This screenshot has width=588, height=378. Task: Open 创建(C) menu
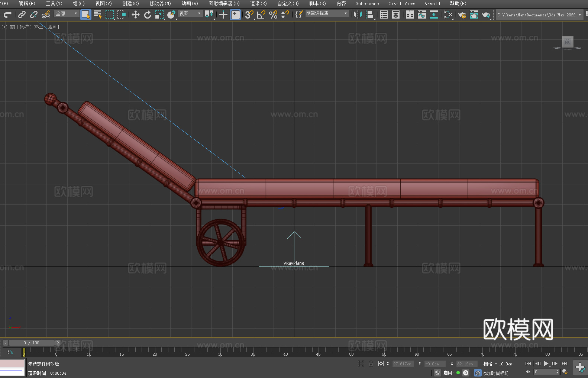pos(130,3)
